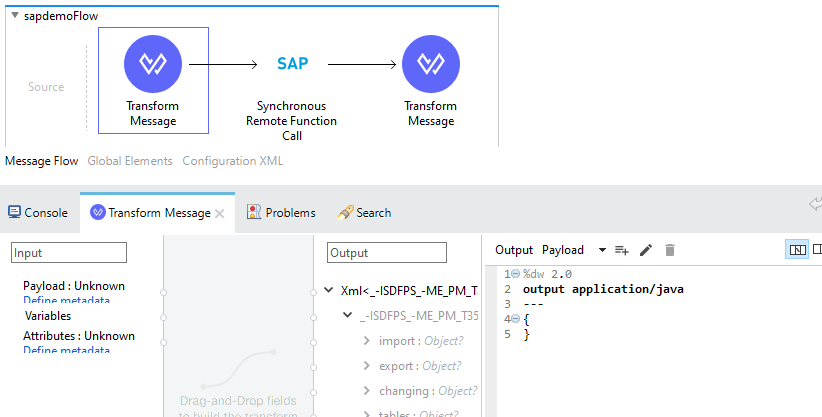Viewport: 822px width, 417px height.
Task: Click the add new target icon
Action: 621,250
